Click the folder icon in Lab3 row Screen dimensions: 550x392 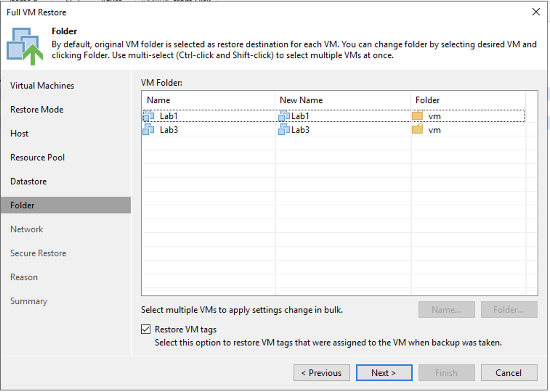(417, 129)
